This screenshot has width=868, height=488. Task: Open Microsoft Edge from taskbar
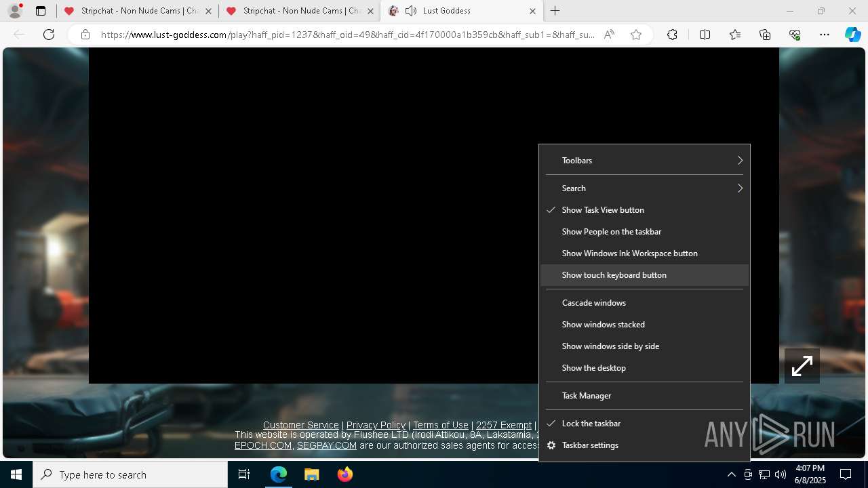tap(279, 474)
